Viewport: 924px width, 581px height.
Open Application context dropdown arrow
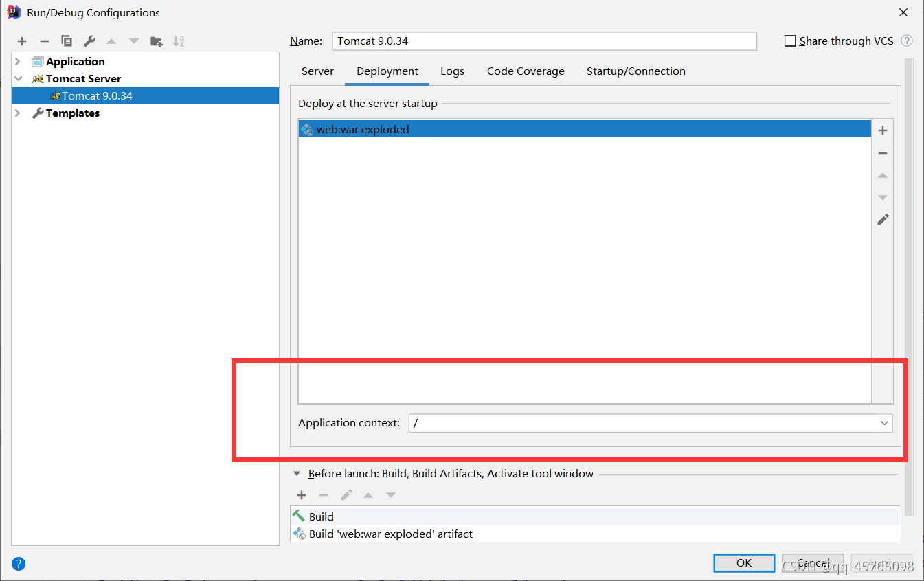[x=884, y=423]
